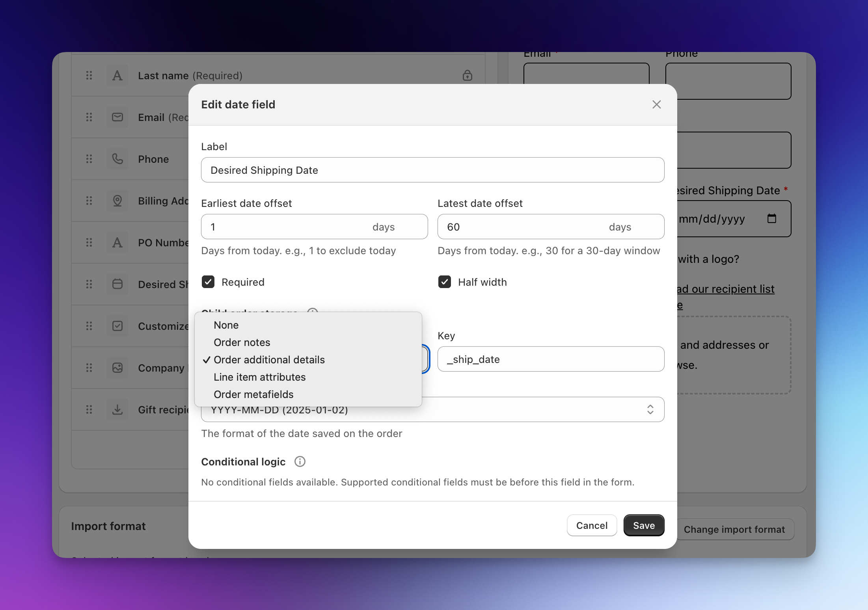Image resolution: width=868 pixels, height=610 pixels.
Task: Close the Edit date field dialog
Action: click(x=656, y=104)
